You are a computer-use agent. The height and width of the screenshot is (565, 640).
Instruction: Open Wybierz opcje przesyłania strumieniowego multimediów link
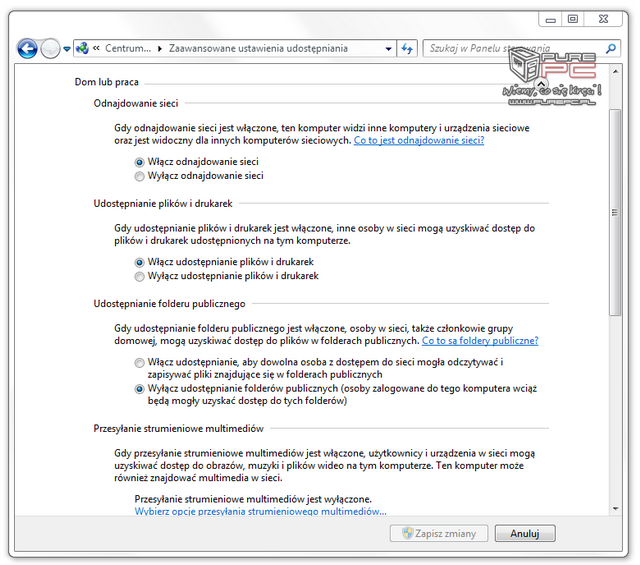tap(260, 512)
